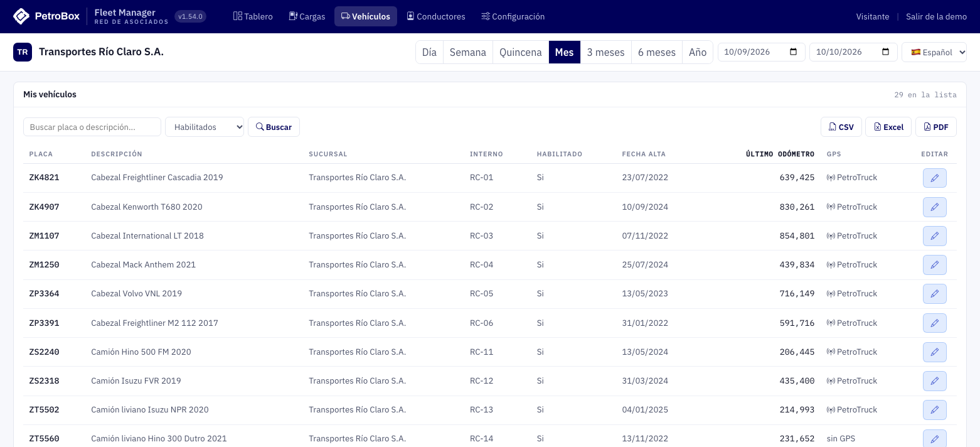Click the TR company avatar badge

[x=23, y=52]
